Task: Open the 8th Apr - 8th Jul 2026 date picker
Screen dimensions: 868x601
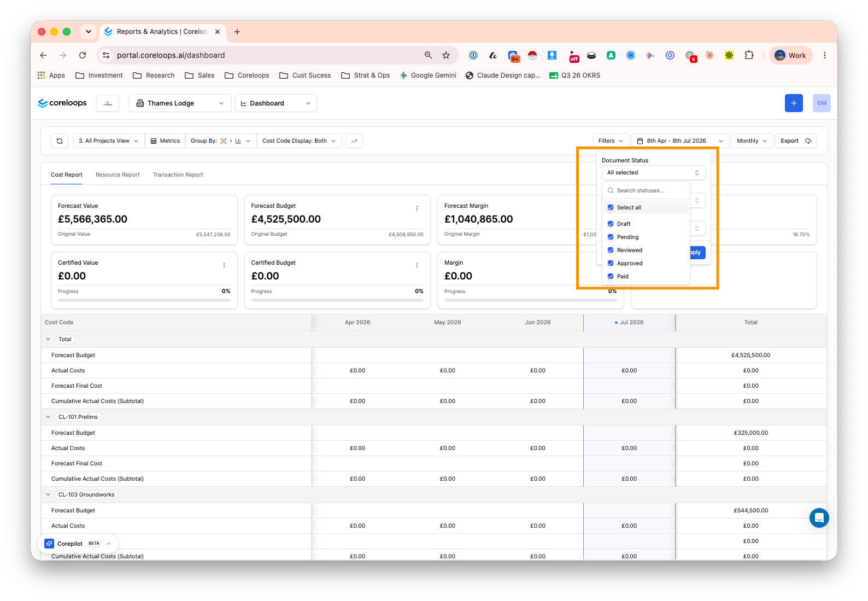Action: 681,141
